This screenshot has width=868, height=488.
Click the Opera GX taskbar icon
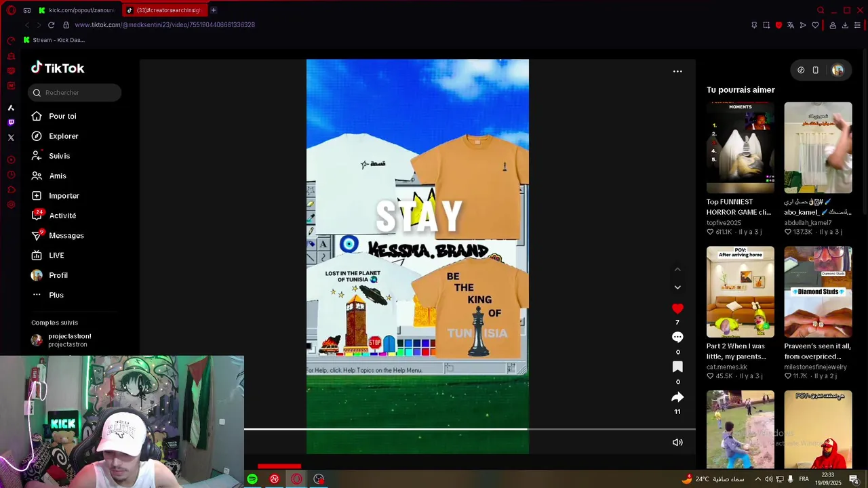(296, 479)
